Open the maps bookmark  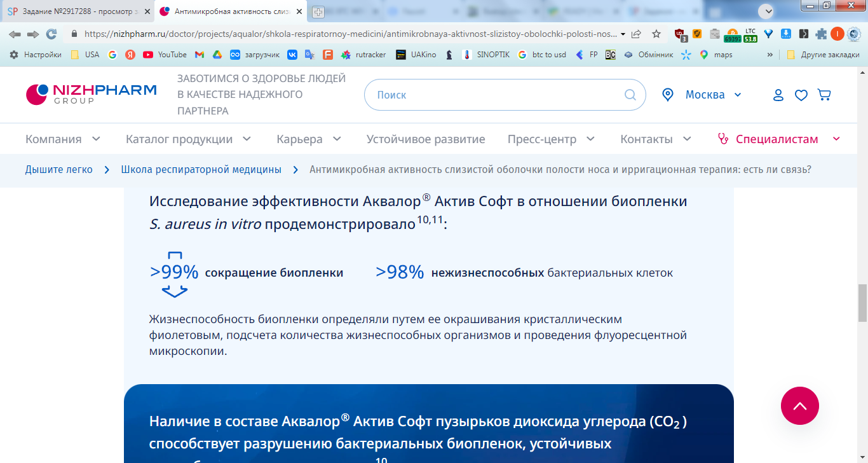(716, 55)
